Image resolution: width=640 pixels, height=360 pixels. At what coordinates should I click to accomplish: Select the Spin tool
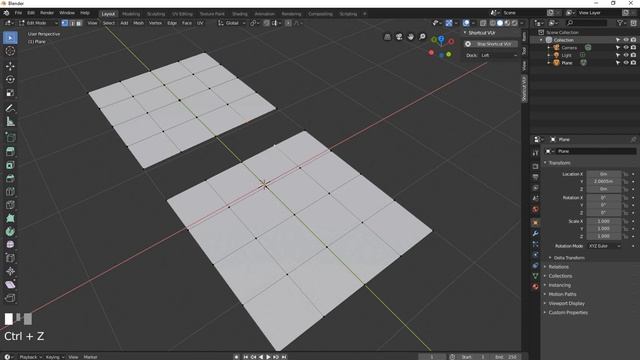(10, 231)
